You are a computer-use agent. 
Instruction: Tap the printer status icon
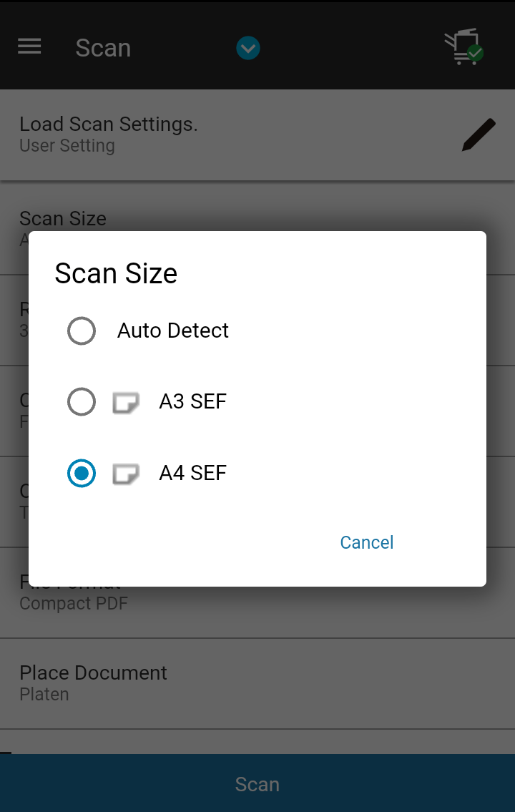point(463,47)
